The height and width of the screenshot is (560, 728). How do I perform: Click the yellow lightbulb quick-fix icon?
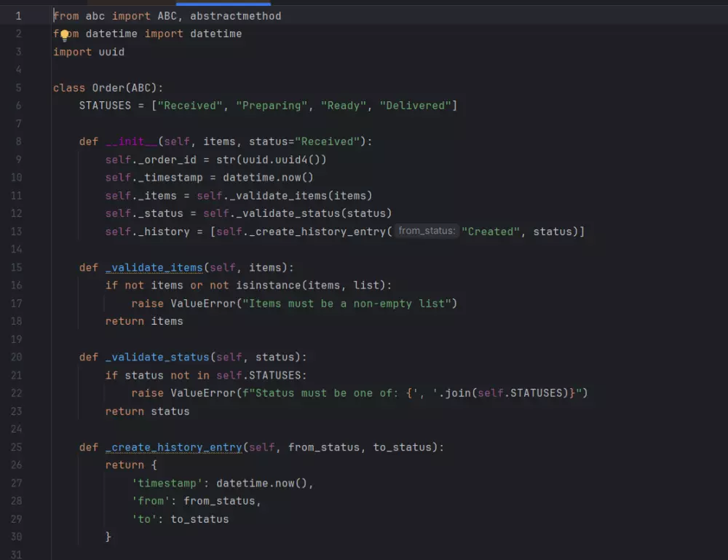pos(65,35)
